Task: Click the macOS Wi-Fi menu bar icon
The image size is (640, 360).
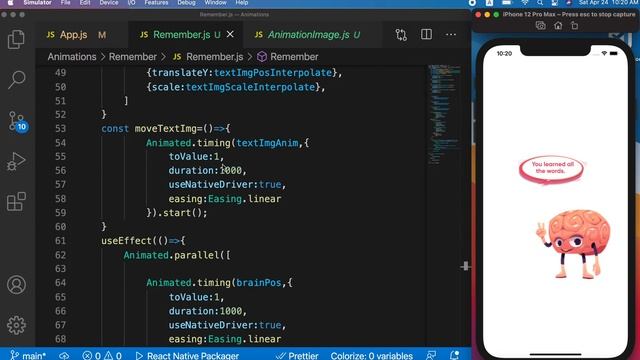Action: 525,3
